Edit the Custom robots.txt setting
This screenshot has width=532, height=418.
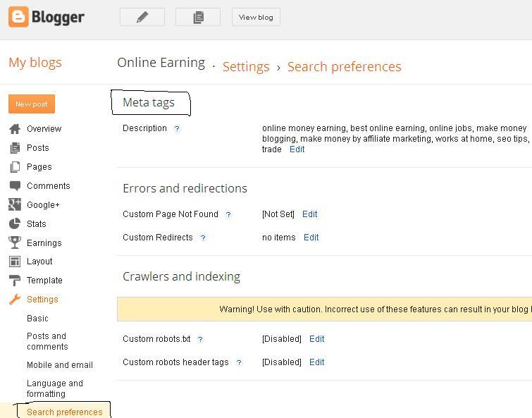pyautogui.click(x=317, y=339)
